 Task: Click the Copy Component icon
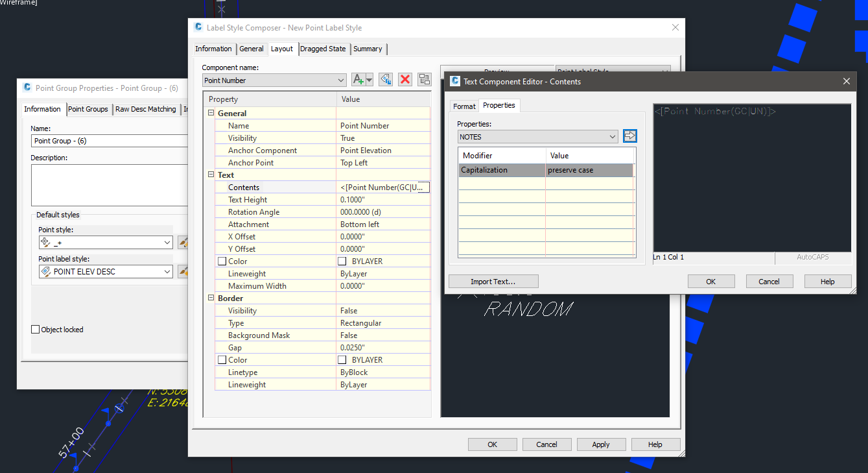(x=386, y=79)
